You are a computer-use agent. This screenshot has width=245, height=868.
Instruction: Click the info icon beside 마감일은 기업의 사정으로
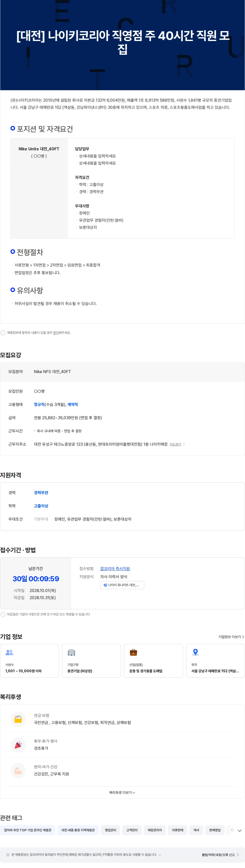click(3, 614)
